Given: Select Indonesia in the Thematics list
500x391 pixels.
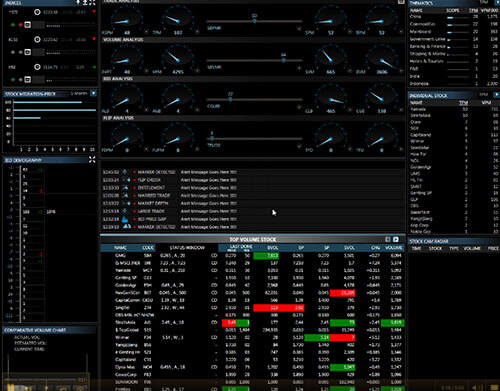Looking at the screenshot, I should click(x=454, y=84).
